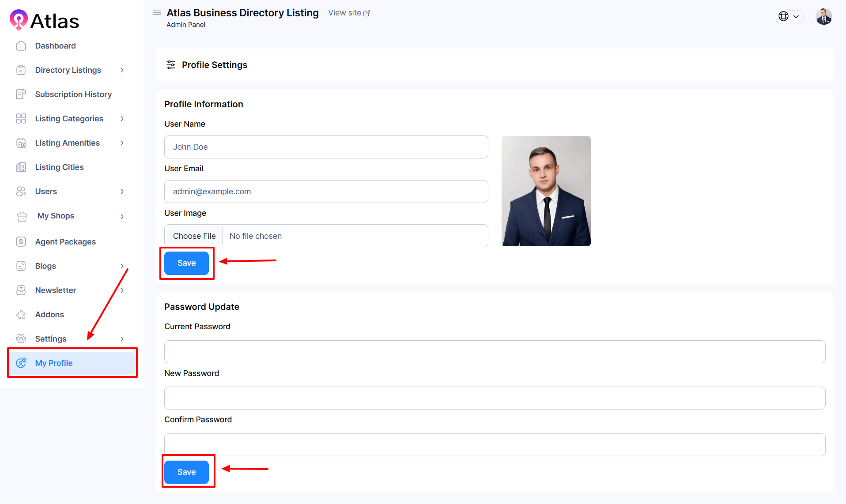Screen dimensions: 846x504
Task: Click the profile photo preview
Action: pyautogui.click(x=546, y=191)
